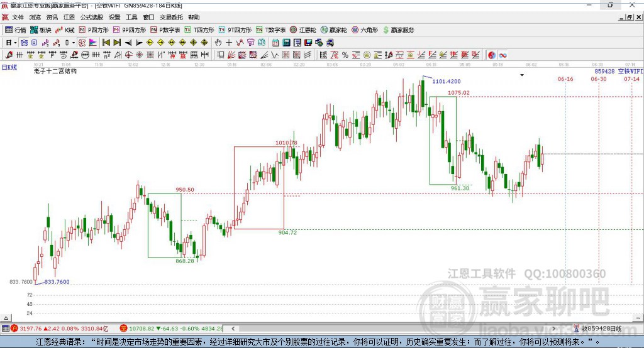
Task: Open the candle-style dropdown arrow
Action: click(x=74, y=43)
